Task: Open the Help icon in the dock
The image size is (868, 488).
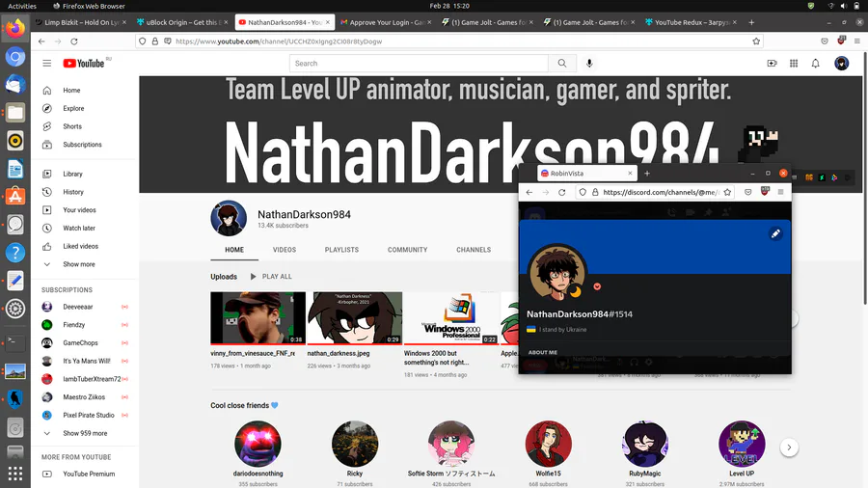Action: point(15,253)
